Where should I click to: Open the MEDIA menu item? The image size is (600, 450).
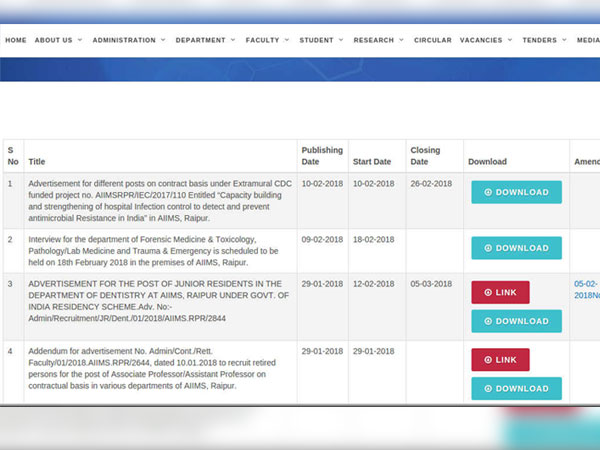(588, 40)
